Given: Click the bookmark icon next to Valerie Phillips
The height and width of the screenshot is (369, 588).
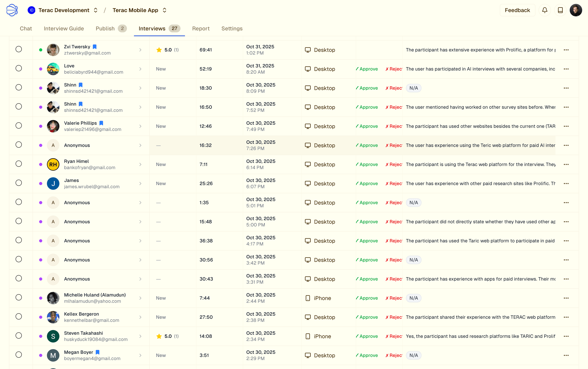Looking at the screenshot, I should tap(101, 123).
